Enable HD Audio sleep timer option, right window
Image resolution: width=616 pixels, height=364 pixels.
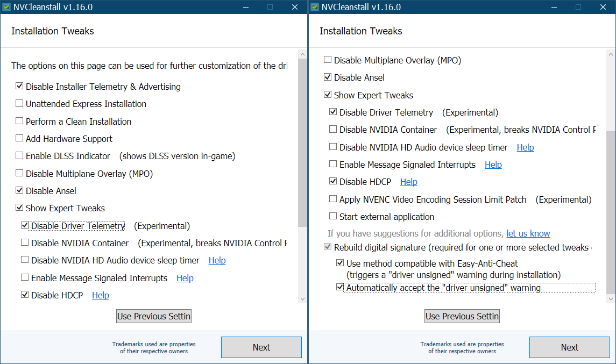point(333,147)
